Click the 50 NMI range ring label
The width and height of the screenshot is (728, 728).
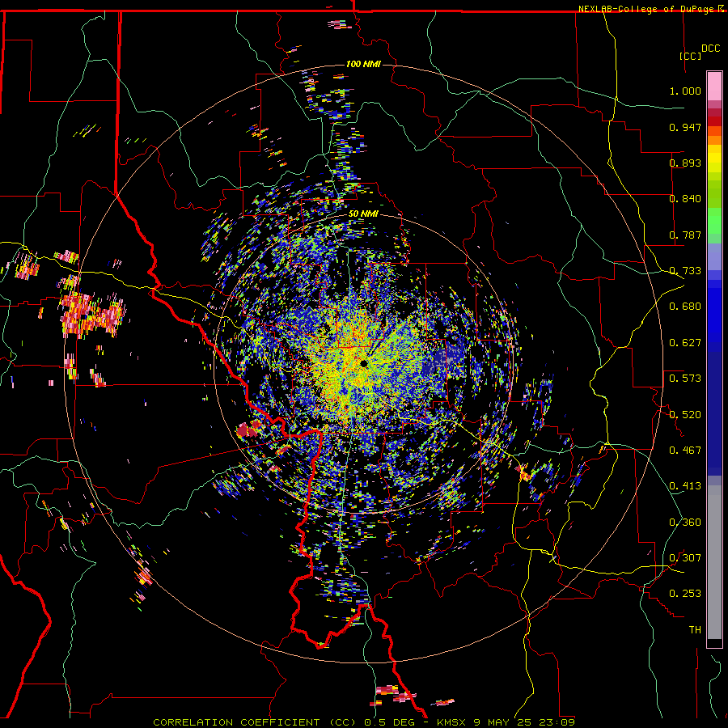[x=363, y=214]
